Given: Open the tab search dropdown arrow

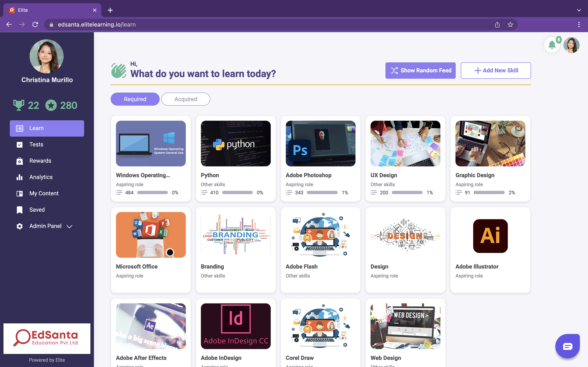Looking at the screenshot, I should 579,10.
